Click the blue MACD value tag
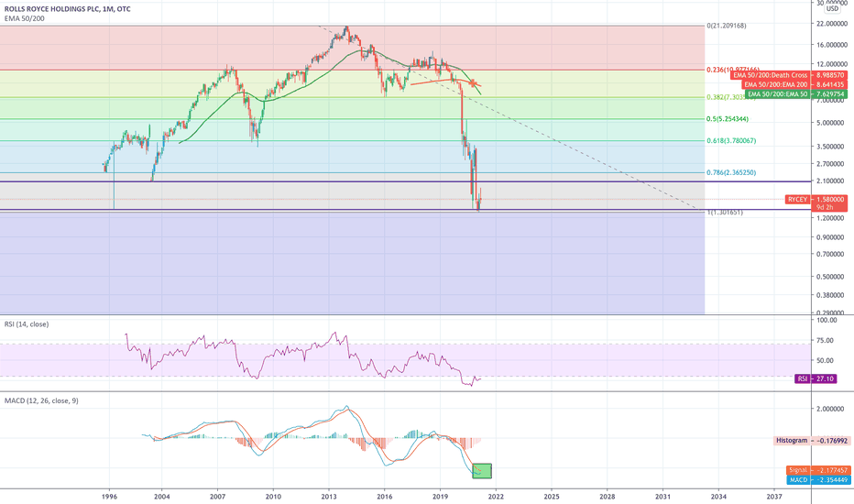Screen dimensions: 854x504 click(x=818, y=480)
